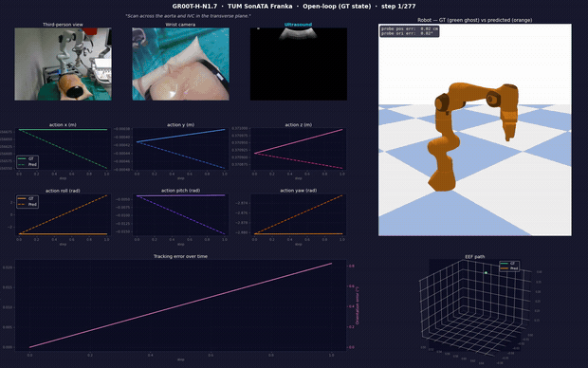Click the 'step 1/277' text in header
588x368 pixels.
tap(398, 6)
